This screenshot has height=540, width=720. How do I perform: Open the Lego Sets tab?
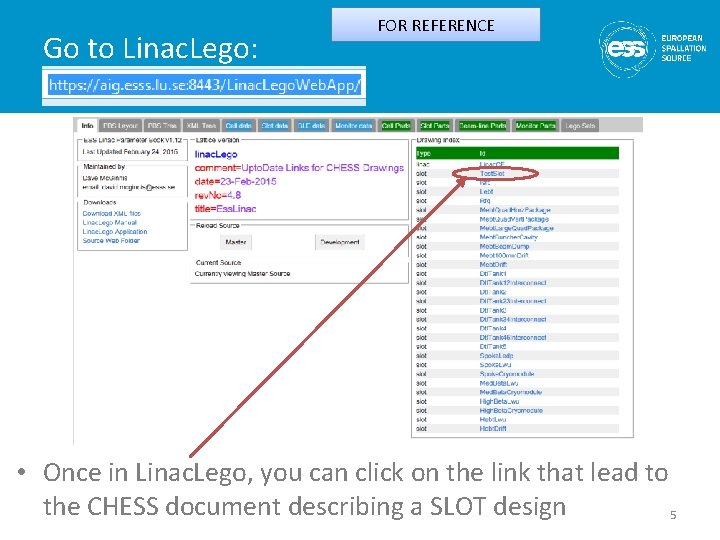[580, 125]
